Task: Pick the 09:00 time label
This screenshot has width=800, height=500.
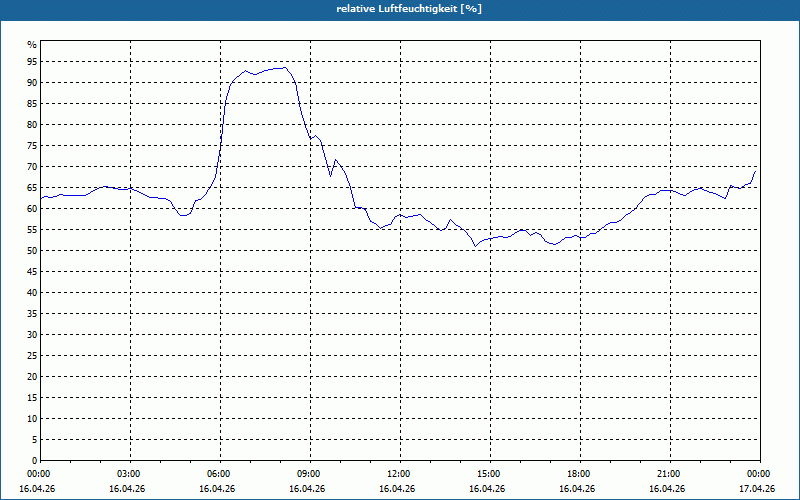Action: (310, 474)
